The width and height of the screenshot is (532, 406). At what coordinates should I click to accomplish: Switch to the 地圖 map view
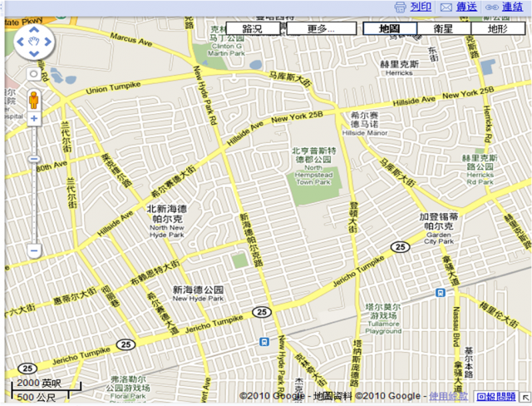point(390,28)
